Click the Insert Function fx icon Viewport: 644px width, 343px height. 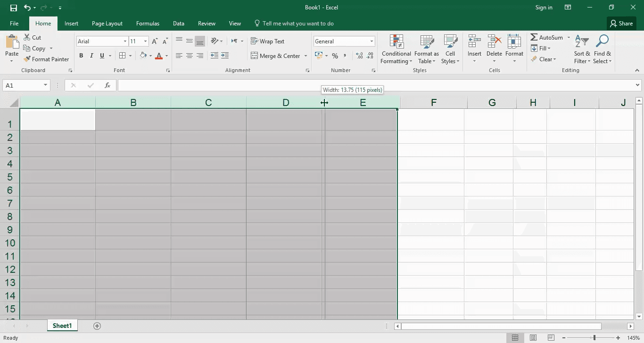pyautogui.click(x=107, y=85)
